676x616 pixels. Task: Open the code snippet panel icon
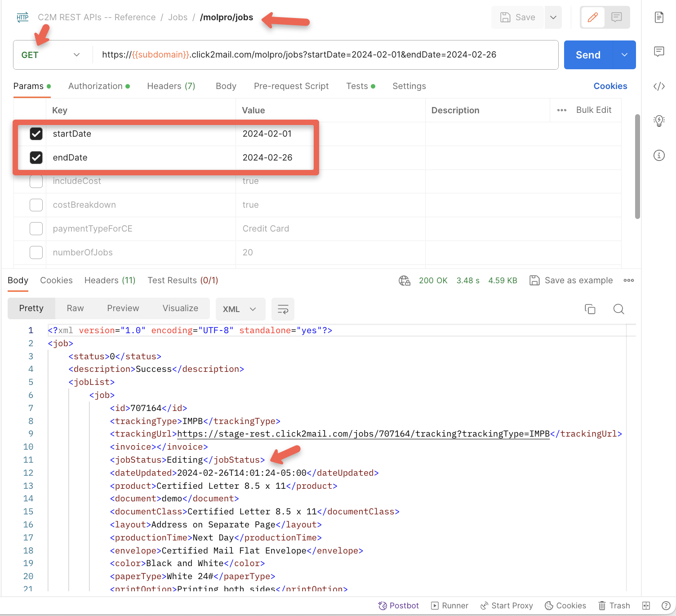tap(659, 86)
